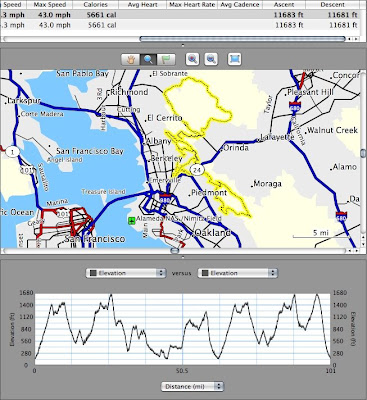This screenshot has width=367, height=400.
Task: Sort by Descent column header
Action: point(332,5)
